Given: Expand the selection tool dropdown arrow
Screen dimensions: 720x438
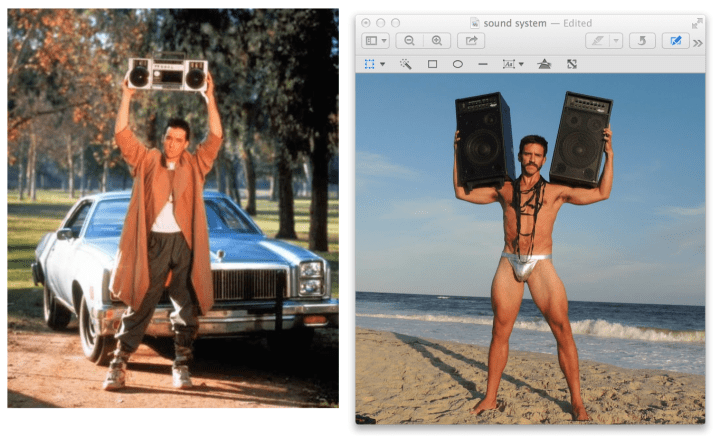Looking at the screenshot, I should (x=382, y=64).
